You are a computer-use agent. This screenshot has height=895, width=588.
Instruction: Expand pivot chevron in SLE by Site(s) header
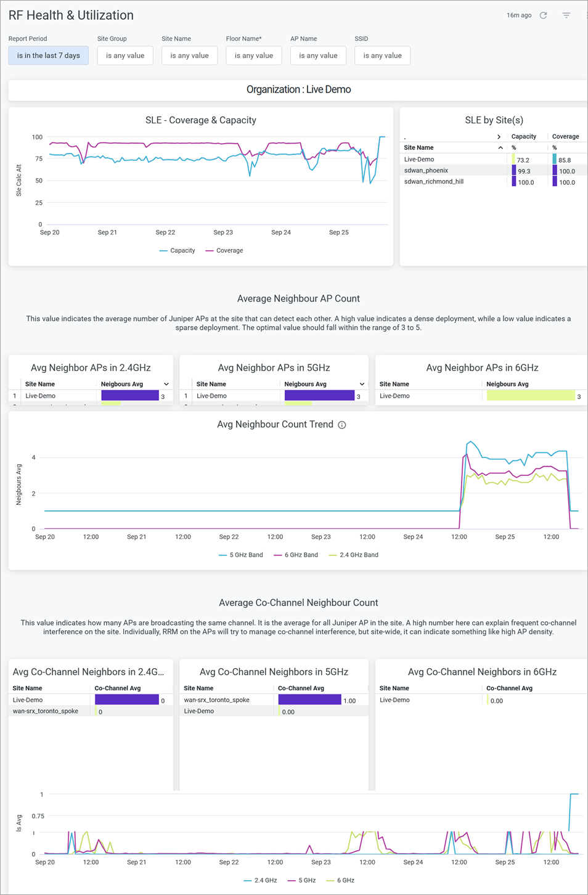click(499, 137)
